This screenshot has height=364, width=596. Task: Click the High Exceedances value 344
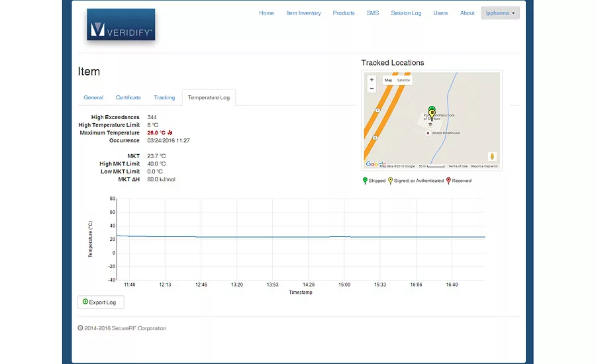[152, 117]
